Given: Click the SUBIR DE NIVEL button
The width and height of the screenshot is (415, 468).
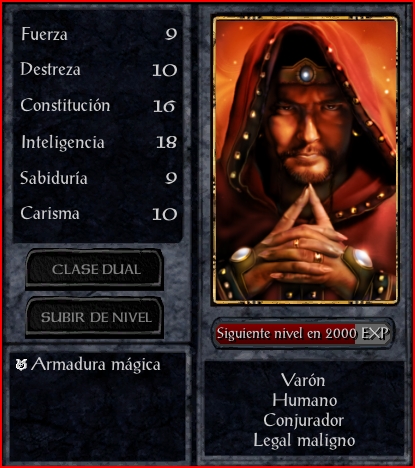Looking at the screenshot, I should [x=95, y=318].
